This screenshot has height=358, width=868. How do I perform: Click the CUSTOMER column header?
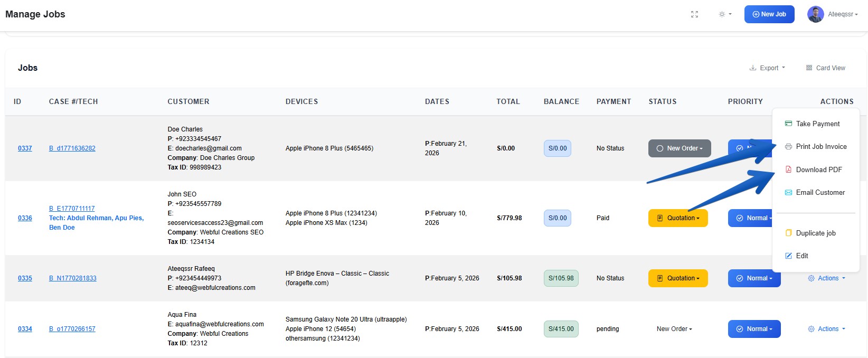188,101
